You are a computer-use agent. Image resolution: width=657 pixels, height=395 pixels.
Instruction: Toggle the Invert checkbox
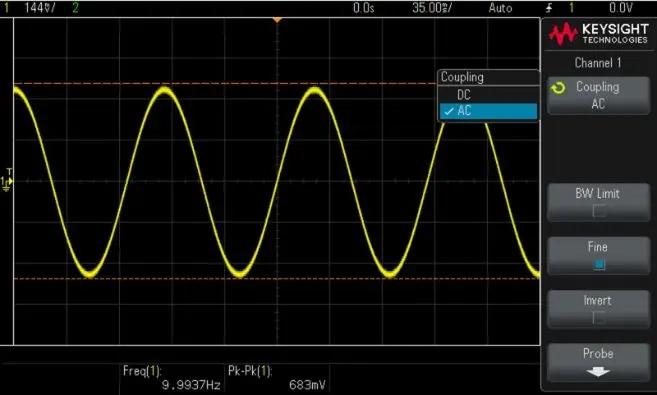[599, 318]
